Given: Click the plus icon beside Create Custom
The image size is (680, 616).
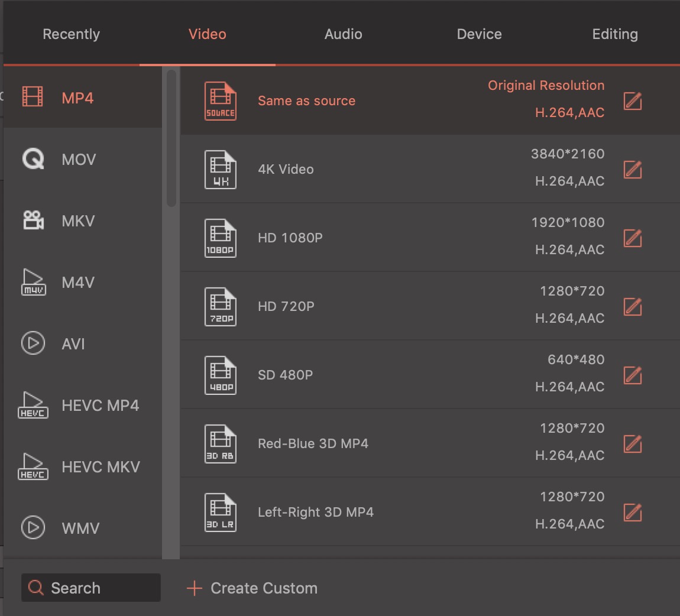Looking at the screenshot, I should [x=195, y=588].
